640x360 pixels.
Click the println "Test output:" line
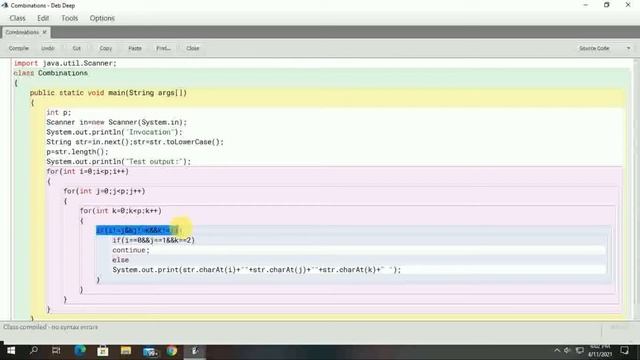[119, 161]
